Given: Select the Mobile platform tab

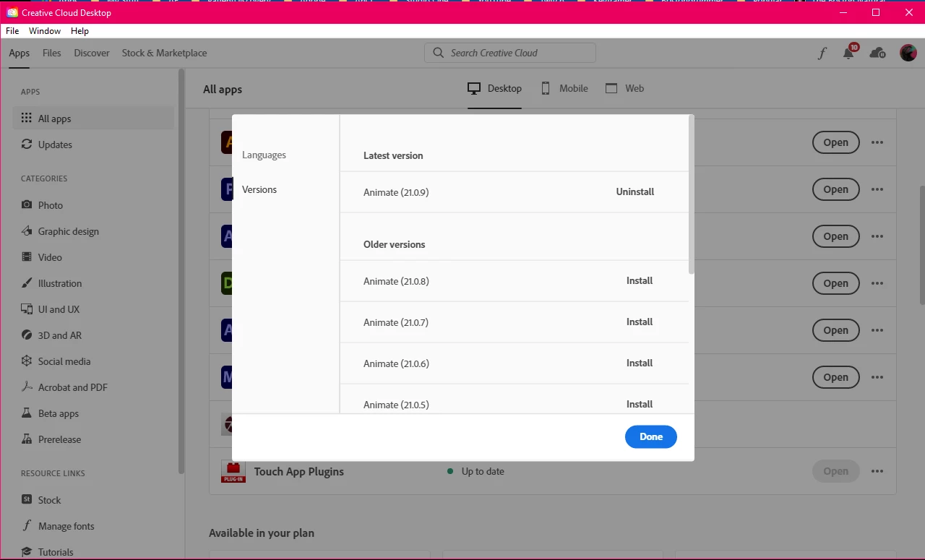Looking at the screenshot, I should tap(564, 88).
